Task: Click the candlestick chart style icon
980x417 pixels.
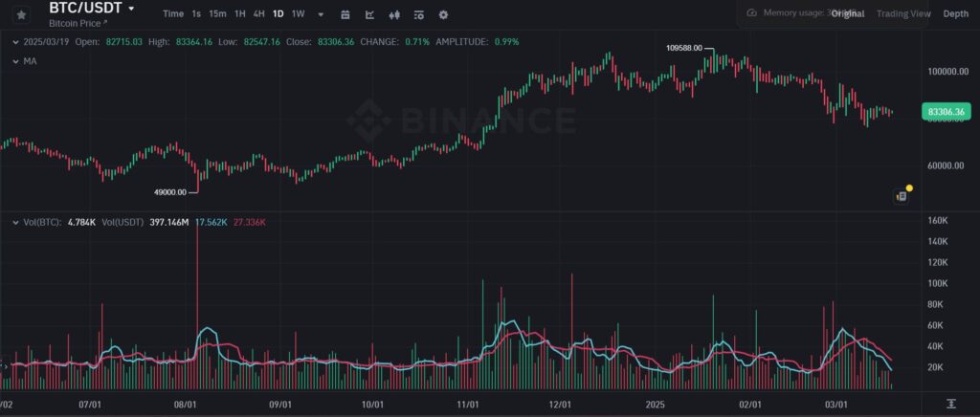Action: coord(394,14)
